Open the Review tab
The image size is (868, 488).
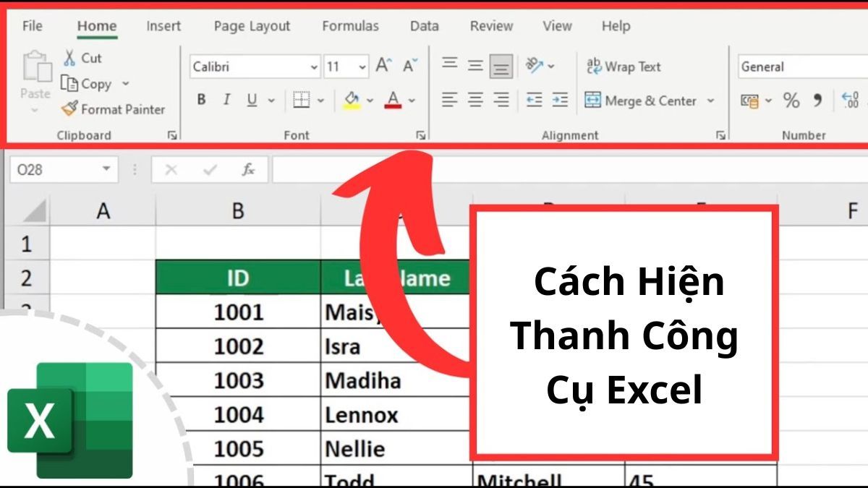click(x=491, y=26)
